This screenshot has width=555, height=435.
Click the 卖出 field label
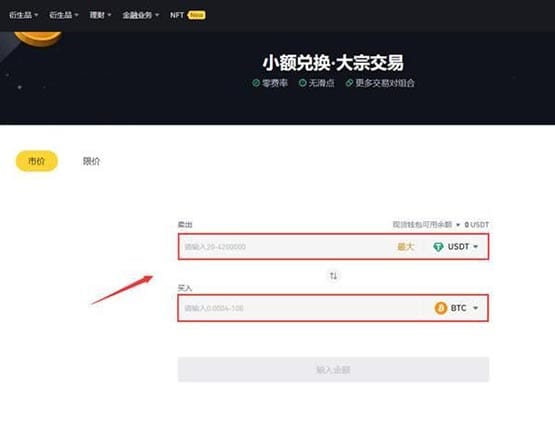click(x=185, y=224)
